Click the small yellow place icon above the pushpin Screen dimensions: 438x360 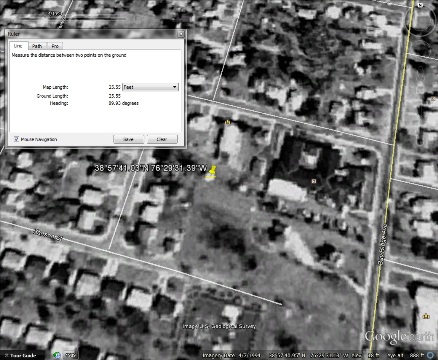[x=228, y=122]
